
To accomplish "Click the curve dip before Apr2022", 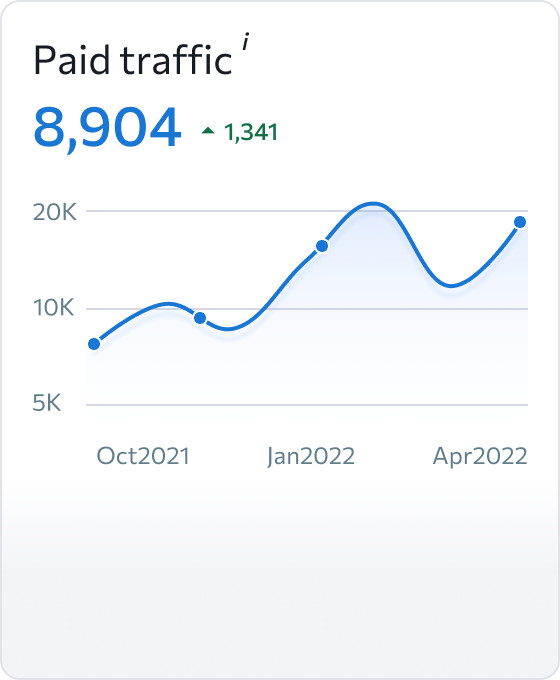I will (x=451, y=286).
